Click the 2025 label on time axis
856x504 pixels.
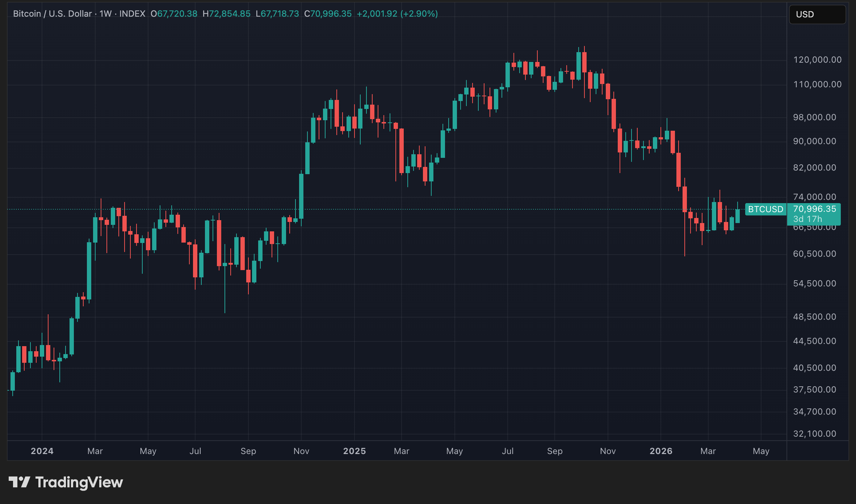354,451
